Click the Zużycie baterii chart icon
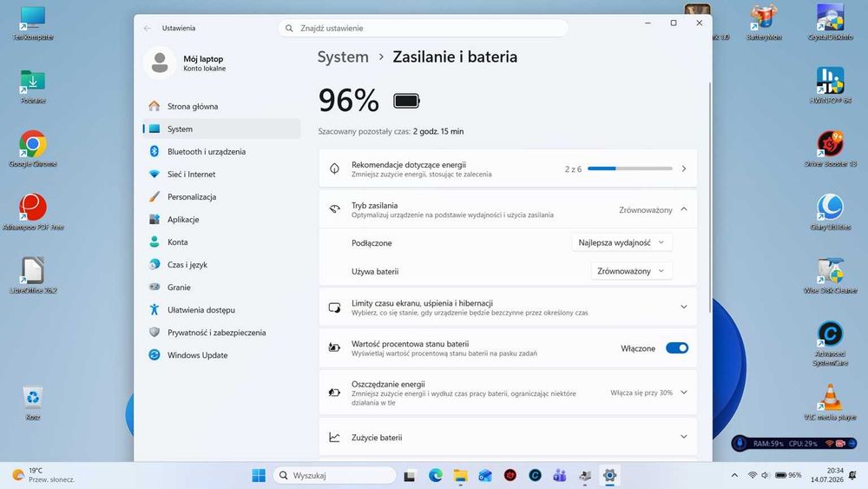The image size is (868, 489). click(x=334, y=437)
